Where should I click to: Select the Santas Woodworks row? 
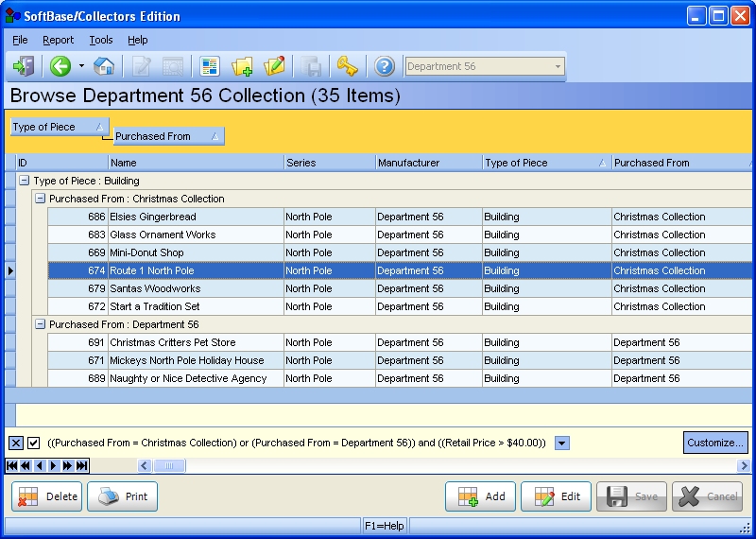[x=400, y=288]
